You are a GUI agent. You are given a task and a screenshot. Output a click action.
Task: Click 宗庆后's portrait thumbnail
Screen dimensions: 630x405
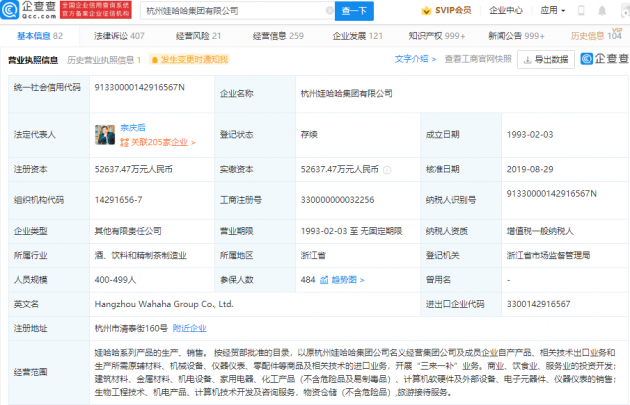pyautogui.click(x=104, y=135)
